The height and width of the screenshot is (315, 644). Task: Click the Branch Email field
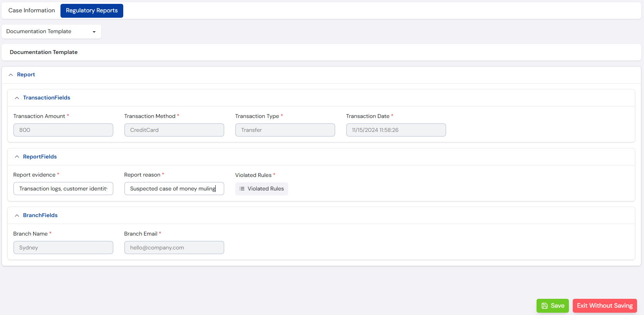[174, 248]
